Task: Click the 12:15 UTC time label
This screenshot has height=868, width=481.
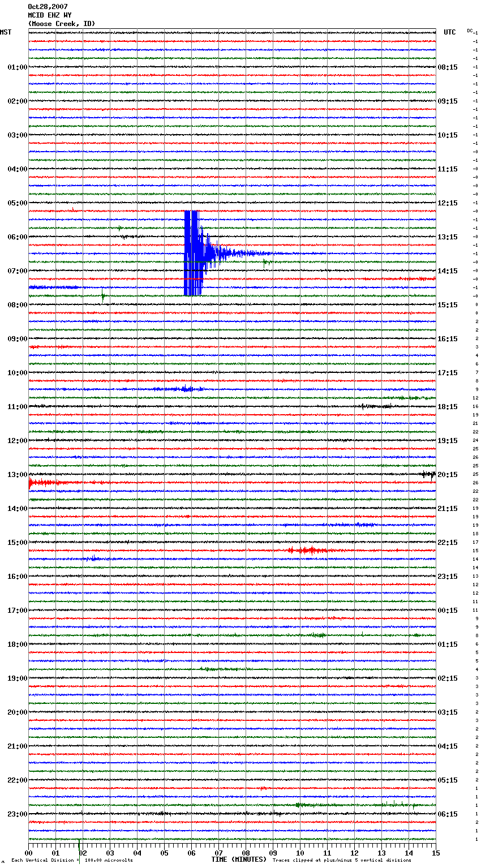Action: coord(448,203)
